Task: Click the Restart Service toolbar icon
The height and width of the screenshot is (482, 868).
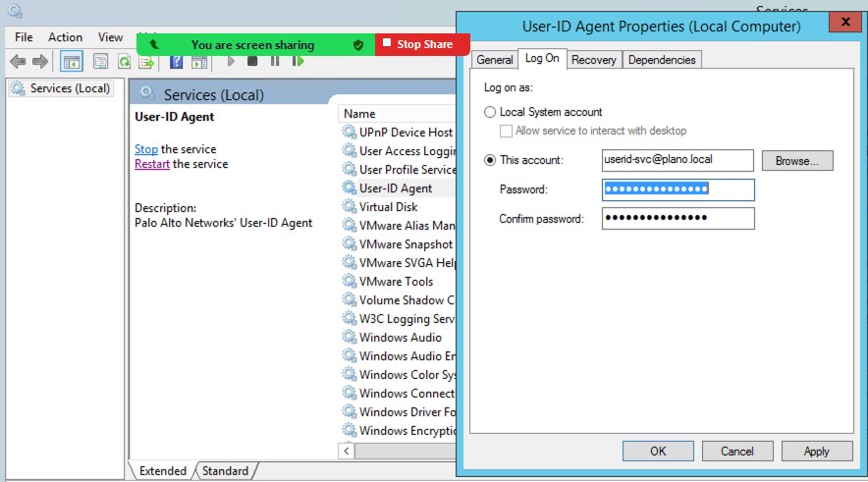Action: click(x=298, y=61)
